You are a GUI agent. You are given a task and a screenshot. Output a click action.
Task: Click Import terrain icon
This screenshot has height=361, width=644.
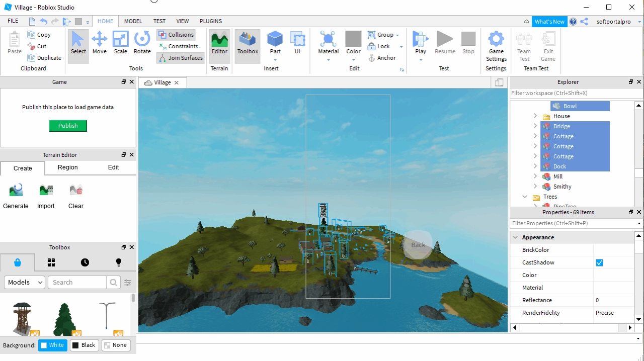(x=46, y=190)
